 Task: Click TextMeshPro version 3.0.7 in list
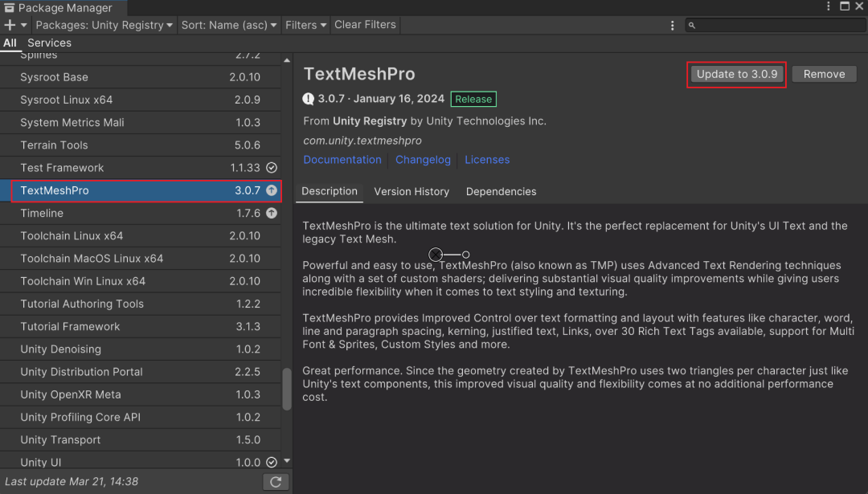tap(248, 191)
